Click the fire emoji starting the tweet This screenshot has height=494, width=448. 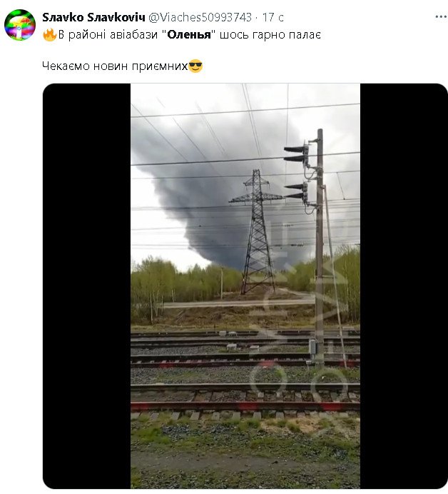50,35
